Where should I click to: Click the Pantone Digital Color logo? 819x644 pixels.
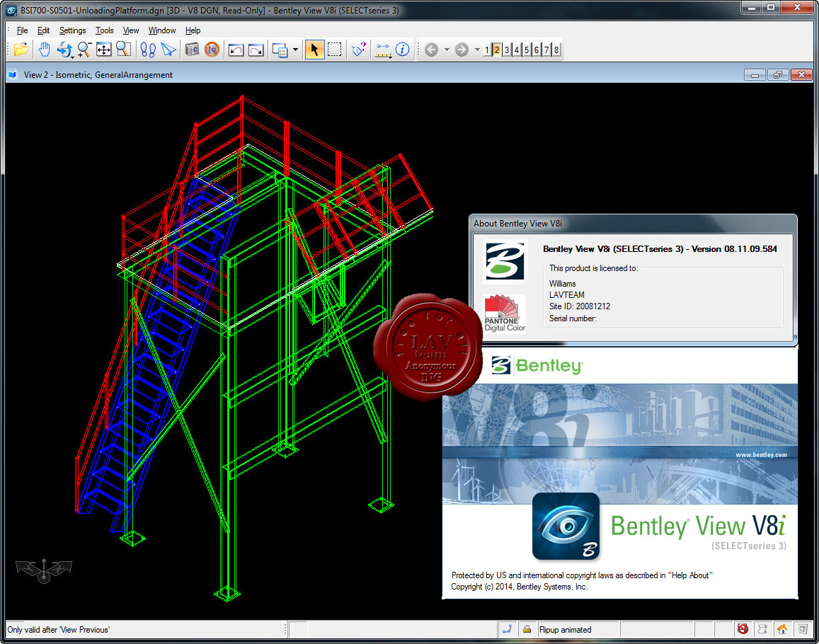(x=504, y=314)
